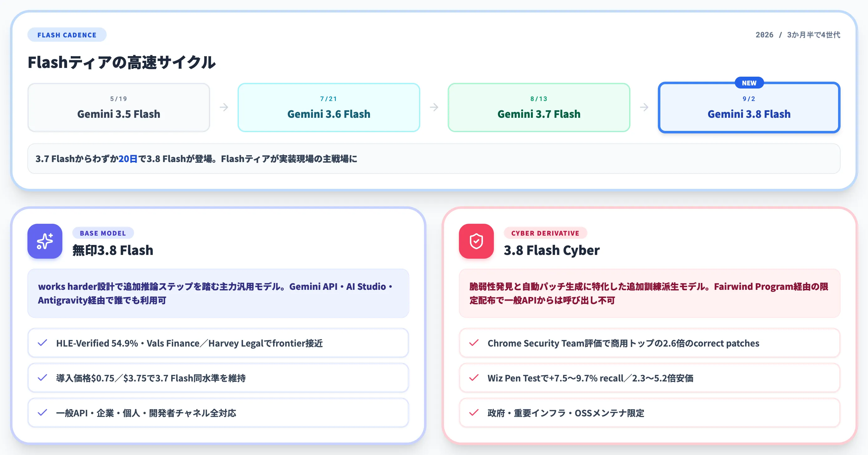Click the red checkmark beside Wiz Pen Test
This screenshot has width=868, height=455.
click(x=474, y=378)
